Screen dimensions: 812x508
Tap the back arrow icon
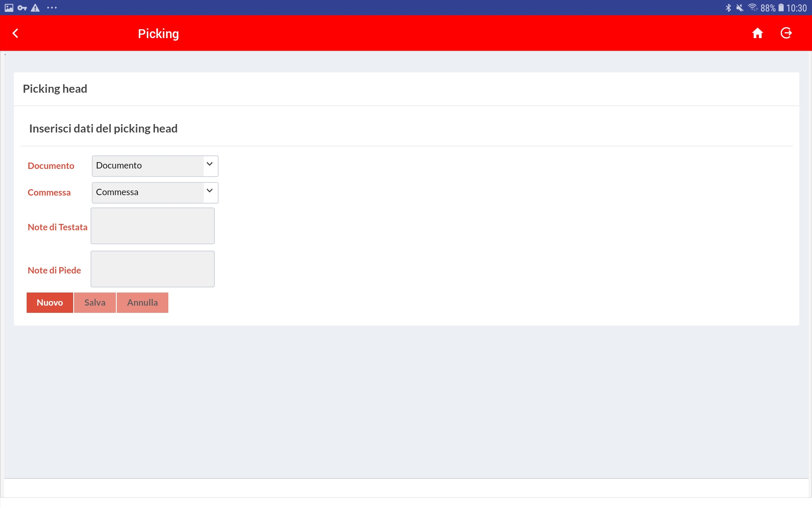click(16, 33)
